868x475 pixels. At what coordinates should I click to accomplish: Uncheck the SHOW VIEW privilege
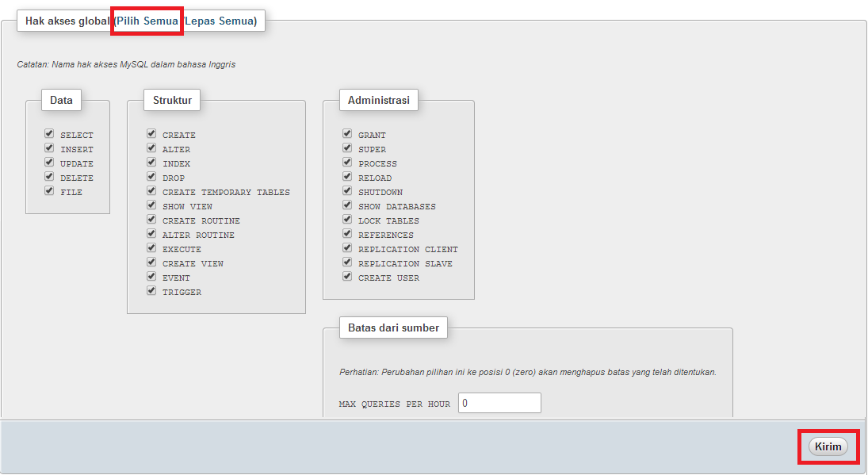tap(151, 205)
